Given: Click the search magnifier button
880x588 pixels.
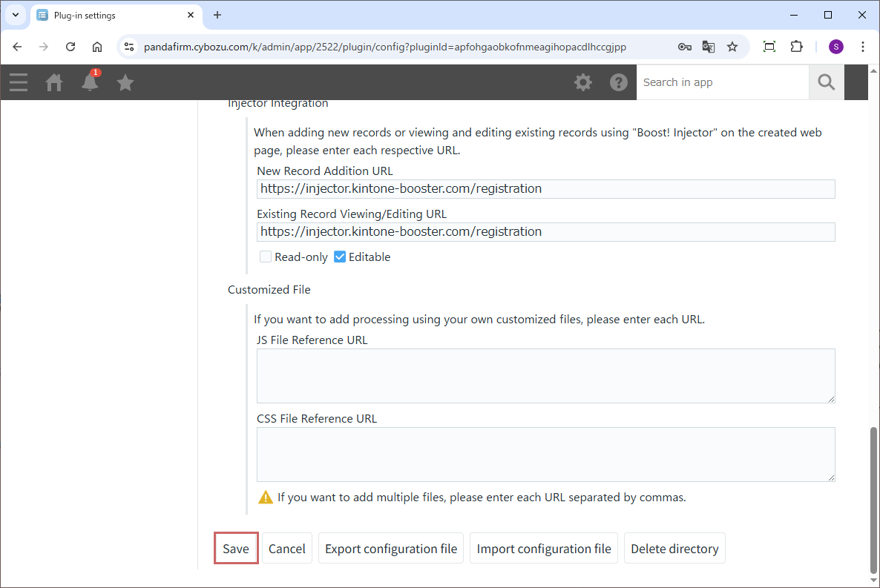Looking at the screenshot, I should click(x=826, y=82).
